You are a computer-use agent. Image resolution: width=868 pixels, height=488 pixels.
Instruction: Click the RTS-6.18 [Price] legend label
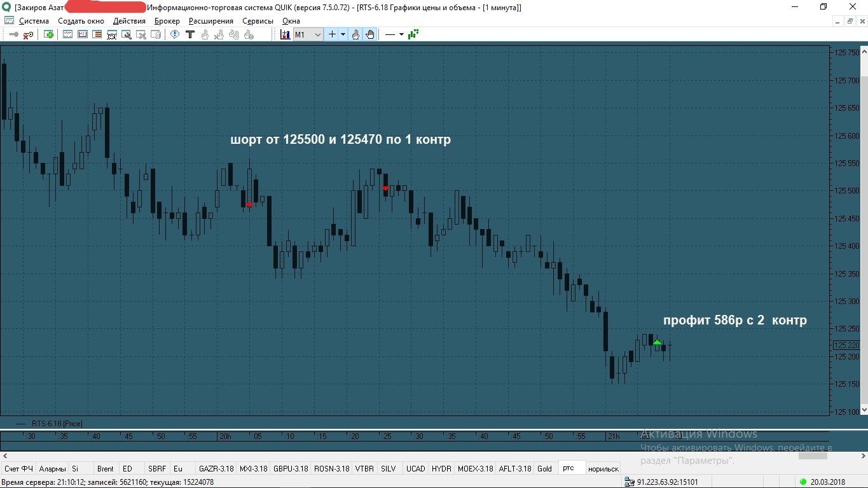(x=57, y=423)
